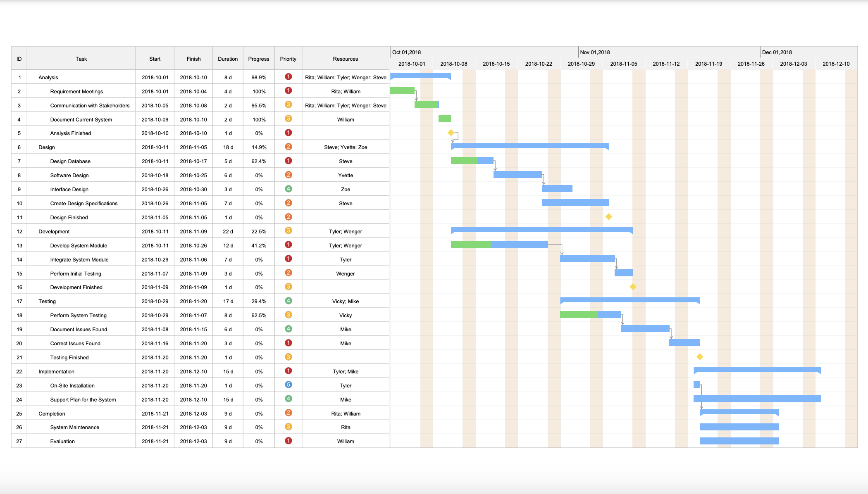Click the priority 1 icon for Analysis row
The image size is (868, 494).
pos(289,77)
